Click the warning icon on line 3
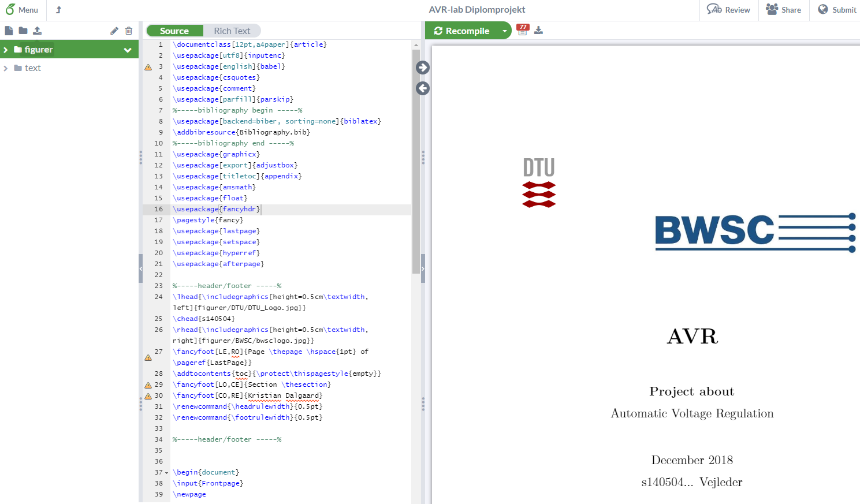 pyautogui.click(x=148, y=67)
